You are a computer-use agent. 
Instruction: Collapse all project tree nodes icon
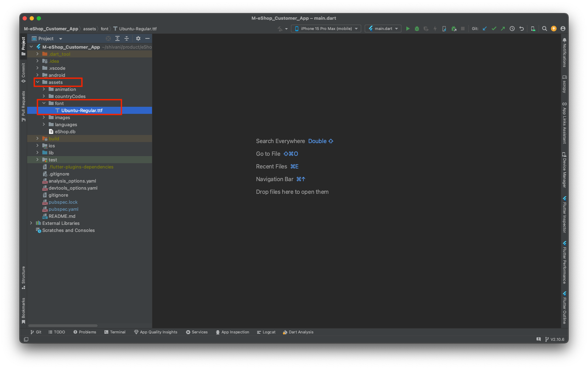[127, 38]
